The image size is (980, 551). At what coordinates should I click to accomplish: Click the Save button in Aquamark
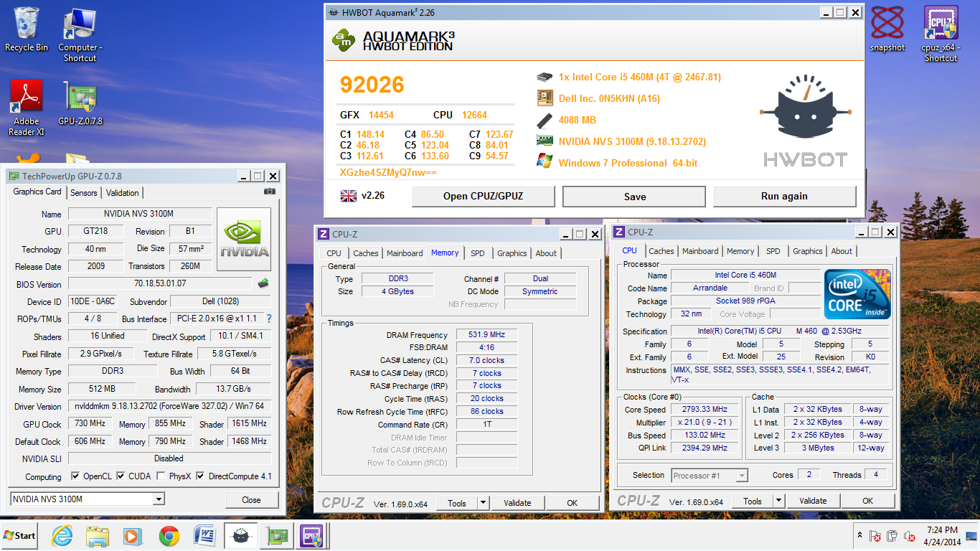click(x=634, y=196)
